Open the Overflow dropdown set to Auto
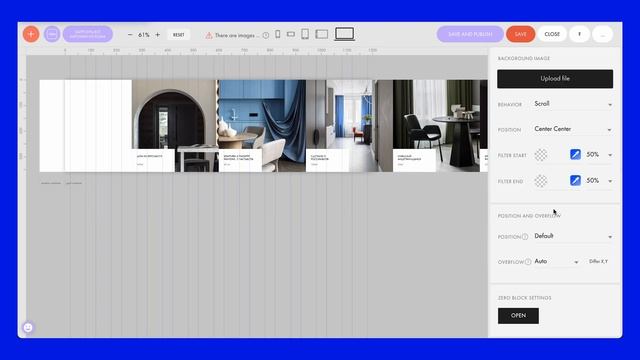Screen dimensions: 640x360 coord(556,262)
